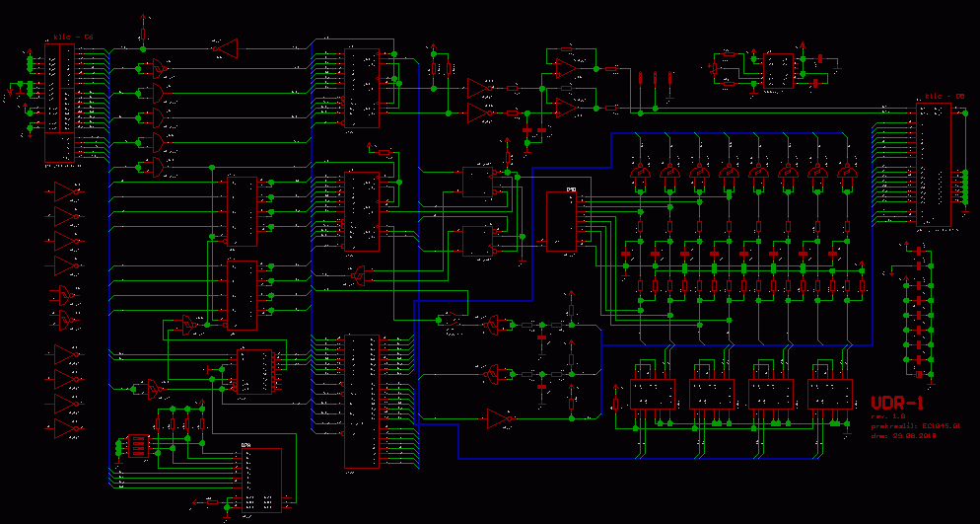Select the topmost NAND gate in left column
Screen dimensions: 980x524
pos(155,68)
